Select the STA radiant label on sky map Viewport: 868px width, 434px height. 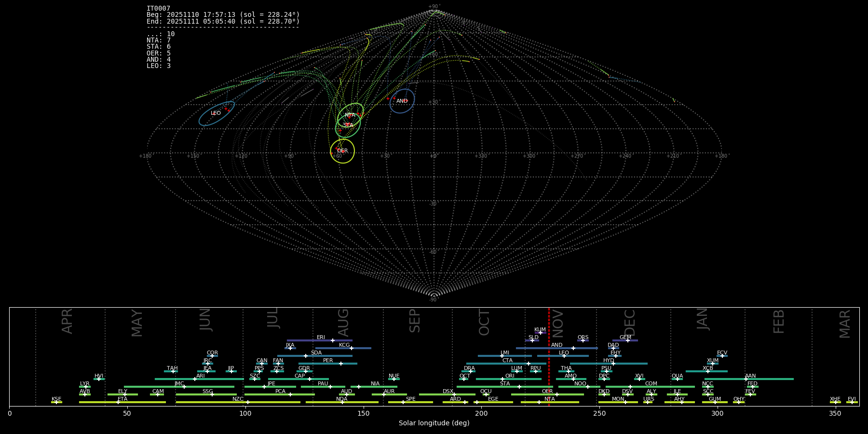click(348, 125)
